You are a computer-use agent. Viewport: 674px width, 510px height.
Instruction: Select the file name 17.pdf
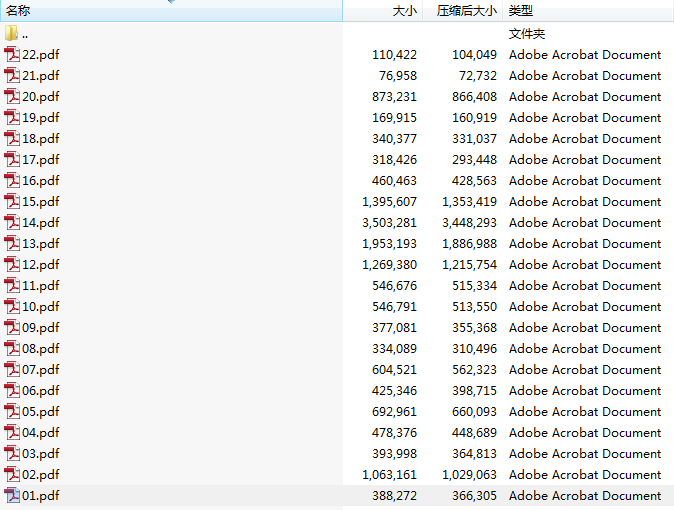tap(41, 160)
